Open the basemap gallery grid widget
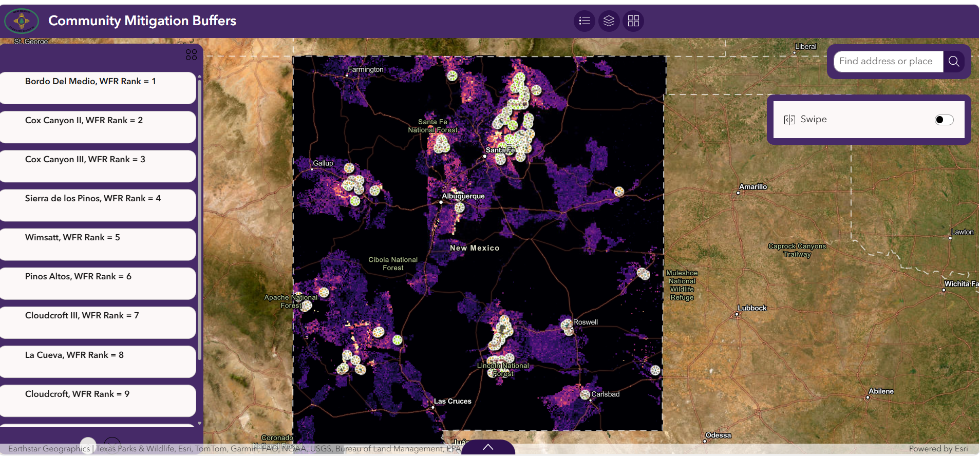This screenshot has width=980, height=457. (x=633, y=21)
